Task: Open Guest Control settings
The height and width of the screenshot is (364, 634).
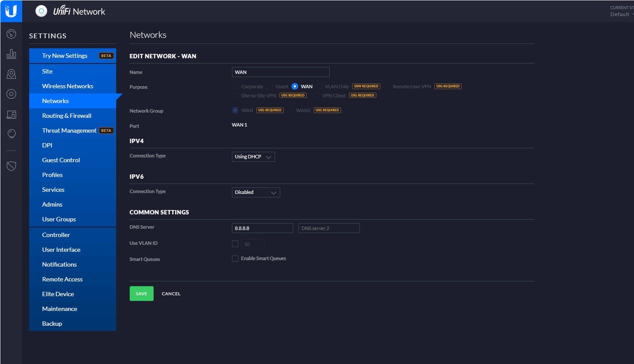Action: [x=73, y=160]
